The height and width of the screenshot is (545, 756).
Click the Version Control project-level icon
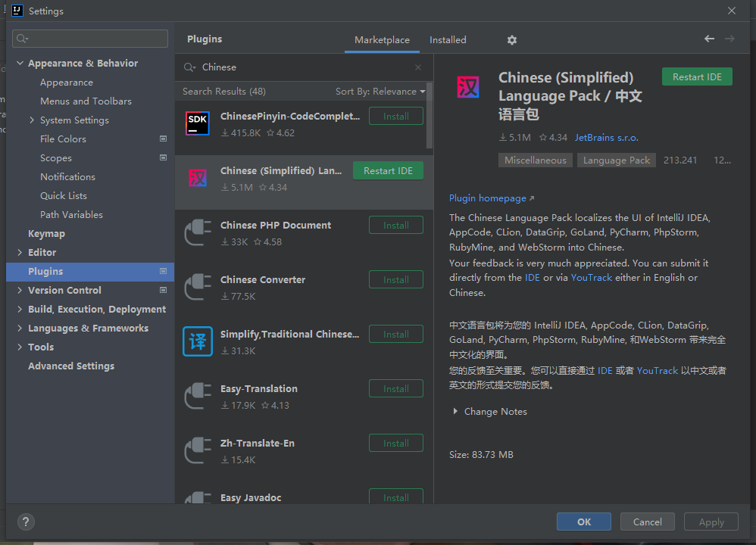[163, 290]
